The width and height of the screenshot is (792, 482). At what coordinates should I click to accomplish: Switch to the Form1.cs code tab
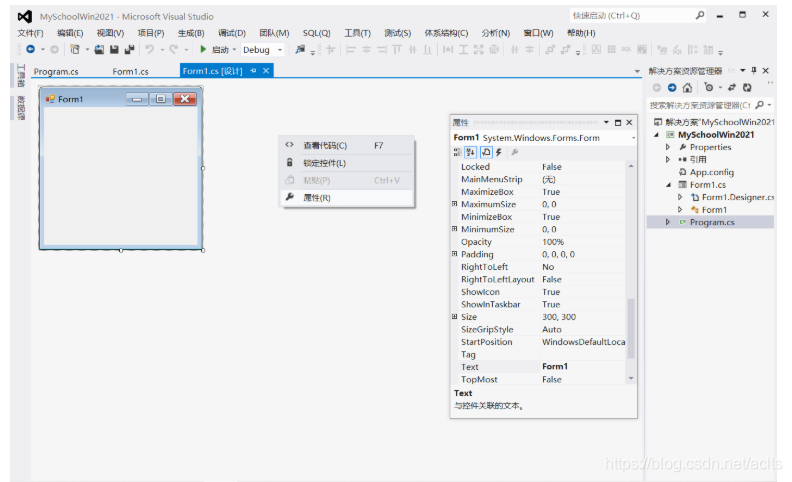pos(130,71)
